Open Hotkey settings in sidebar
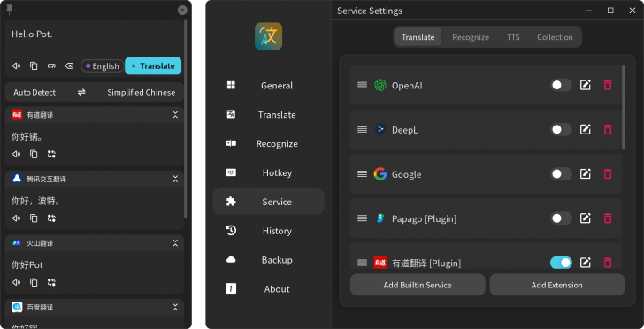The image size is (644, 329). (269, 173)
